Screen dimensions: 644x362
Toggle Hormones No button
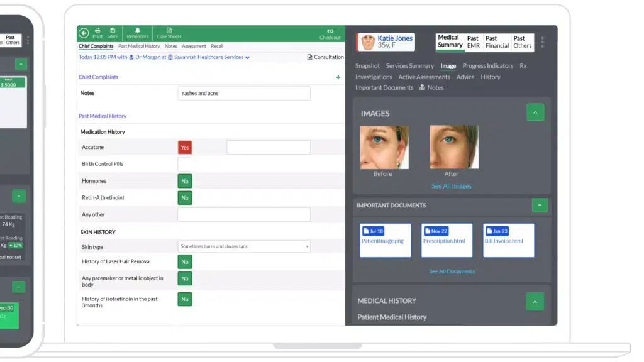(185, 181)
